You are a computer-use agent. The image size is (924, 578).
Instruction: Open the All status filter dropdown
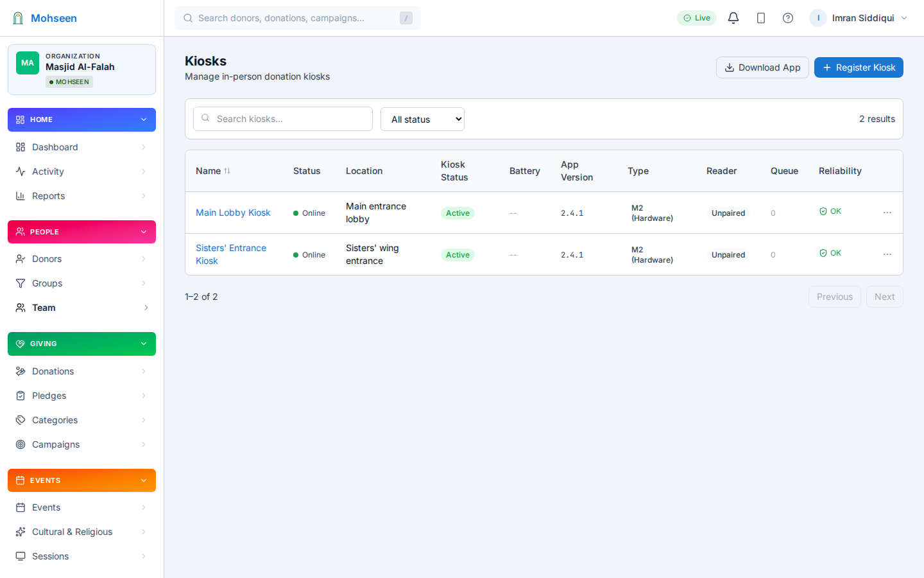pyautogui.click(x=422, y=119)
